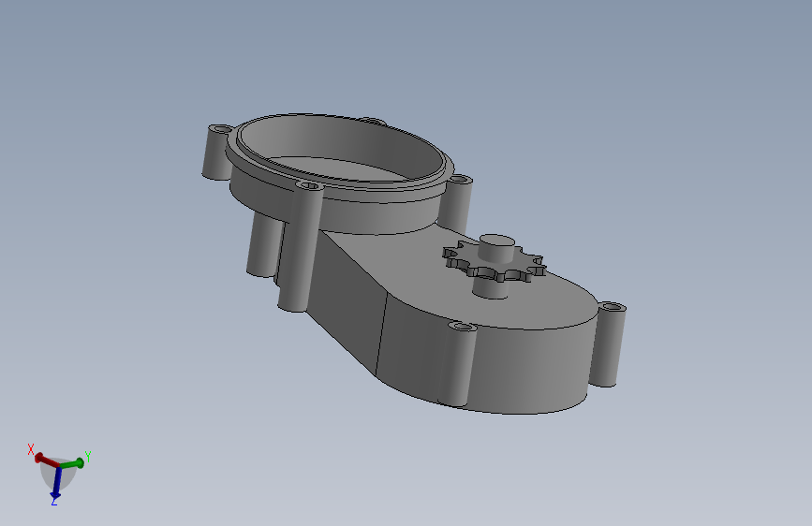Select the rightmost mounting boss hole
Screen dimensions: 812x526
point(613,308)
